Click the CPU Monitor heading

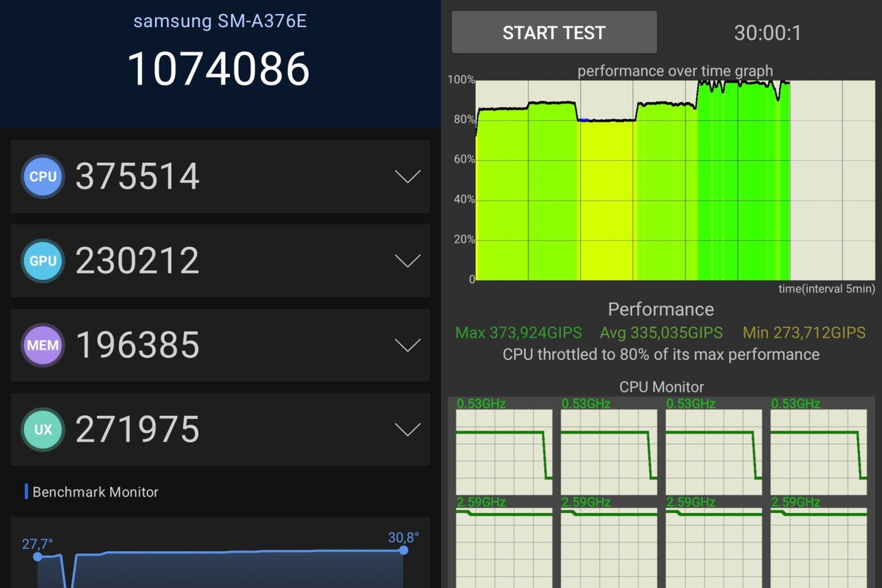661,387
